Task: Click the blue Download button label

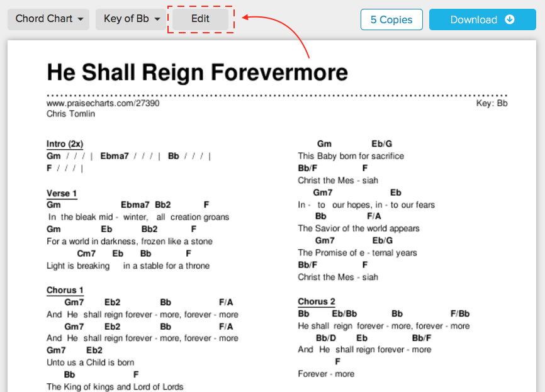Action: (x=473, y=20)
